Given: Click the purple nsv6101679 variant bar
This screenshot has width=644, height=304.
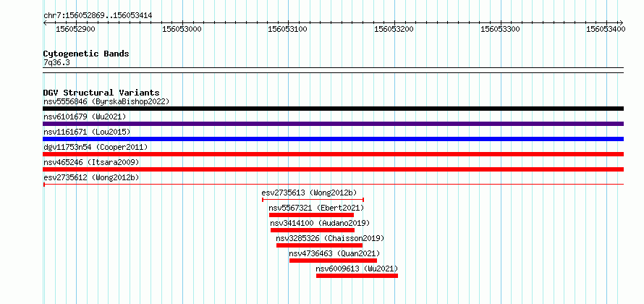Looking at the screenshot, I should click(x=333, y=124).
